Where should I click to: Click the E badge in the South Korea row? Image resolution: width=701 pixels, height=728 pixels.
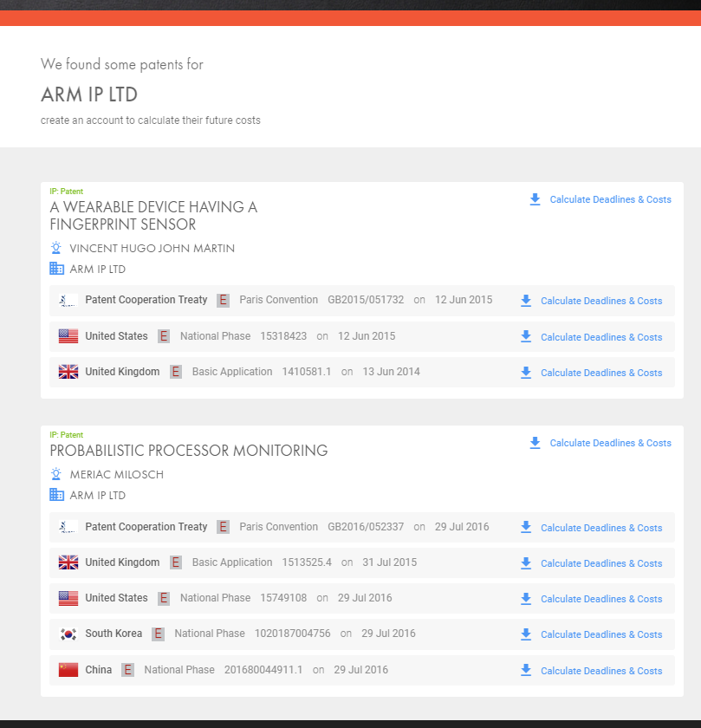(158, 634)
